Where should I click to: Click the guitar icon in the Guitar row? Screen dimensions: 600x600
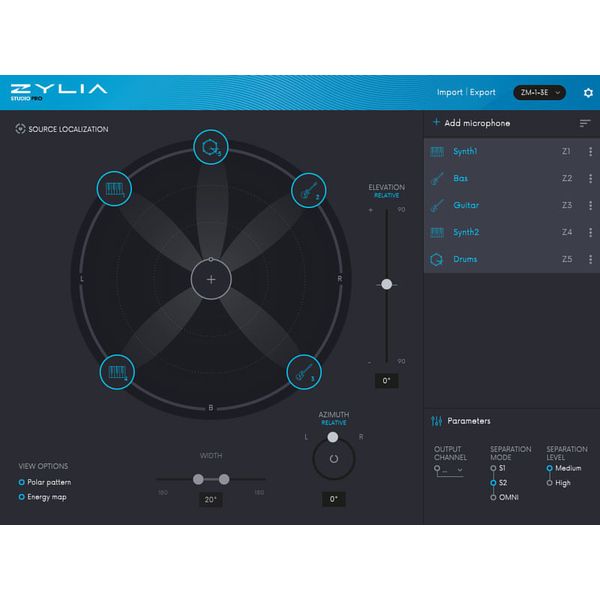coord(437,205)
